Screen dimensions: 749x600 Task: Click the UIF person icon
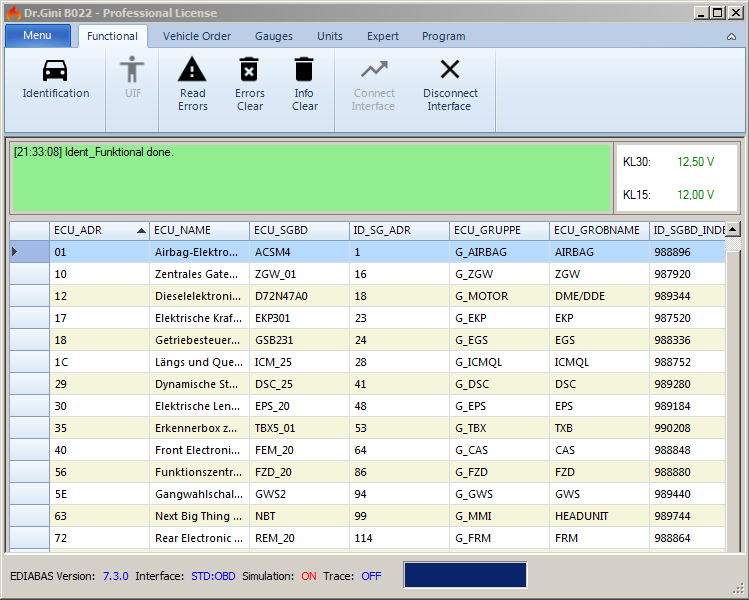(132, 69)
